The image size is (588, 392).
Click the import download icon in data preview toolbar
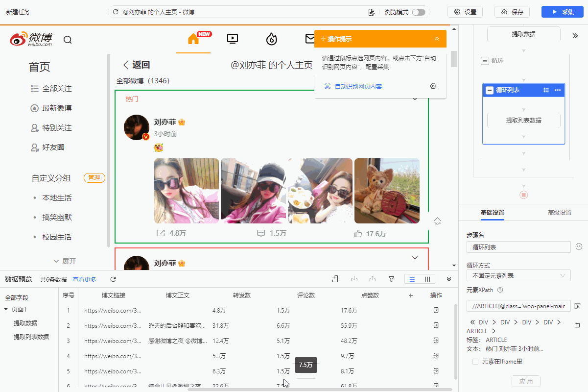[354, 279]
